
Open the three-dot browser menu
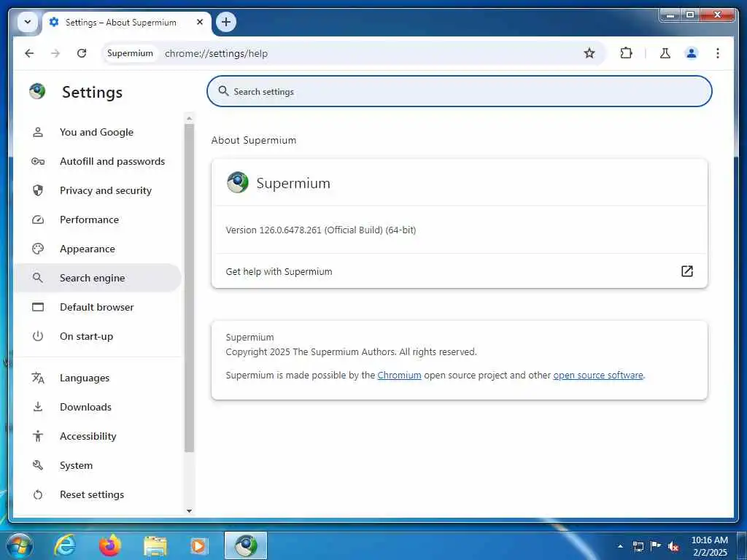click(x=718, y=53)
